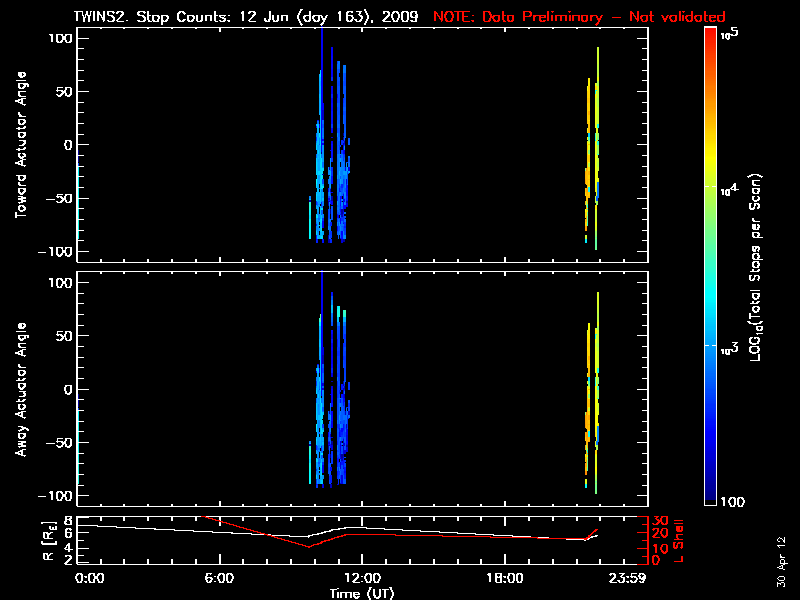
Task: Click the '0:00' time axis tick label
Action: pos(89,578)
